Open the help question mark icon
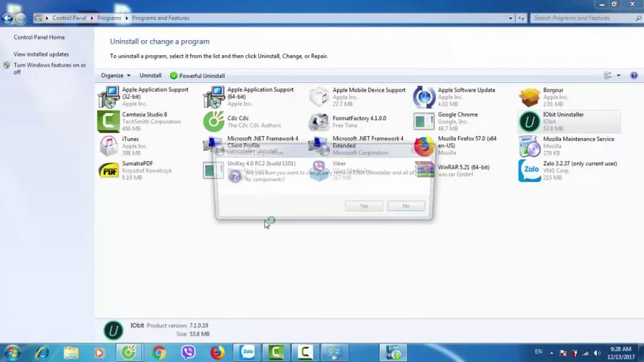 tap(634, 75)
